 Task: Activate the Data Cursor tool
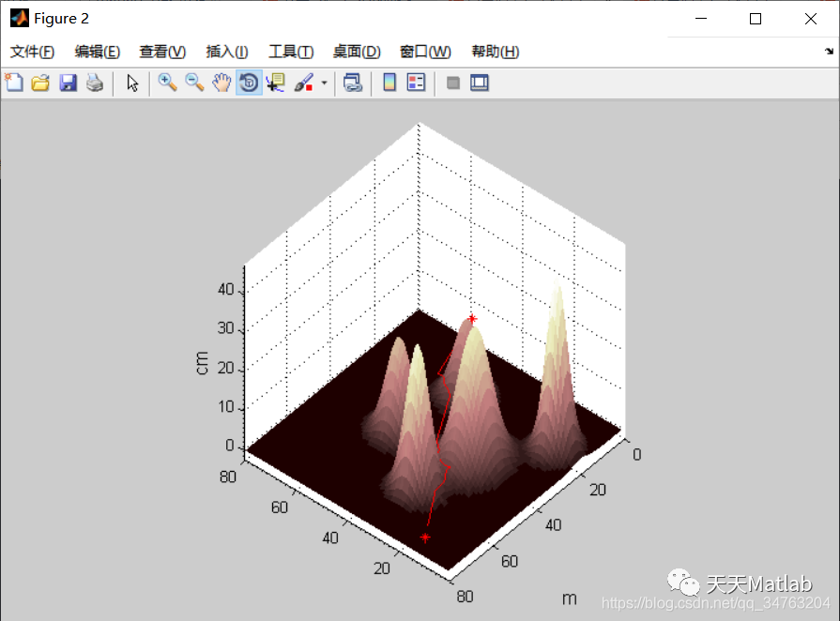[274, 83]
